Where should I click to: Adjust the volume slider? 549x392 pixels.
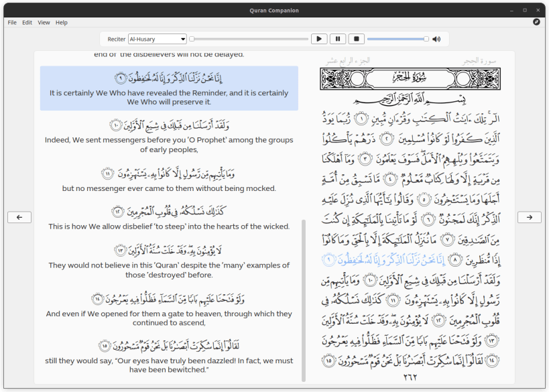point(398,39)
